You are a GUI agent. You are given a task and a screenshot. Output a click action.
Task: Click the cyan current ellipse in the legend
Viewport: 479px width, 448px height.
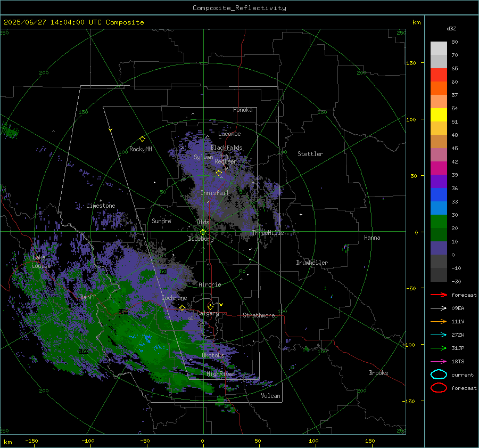tap(439, 374)
